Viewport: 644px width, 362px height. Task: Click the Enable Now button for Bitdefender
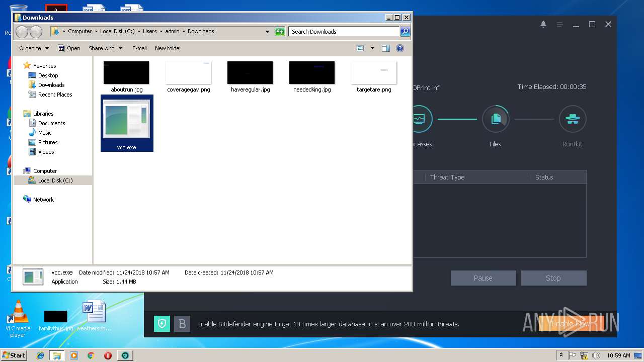(x=571, y=324)
